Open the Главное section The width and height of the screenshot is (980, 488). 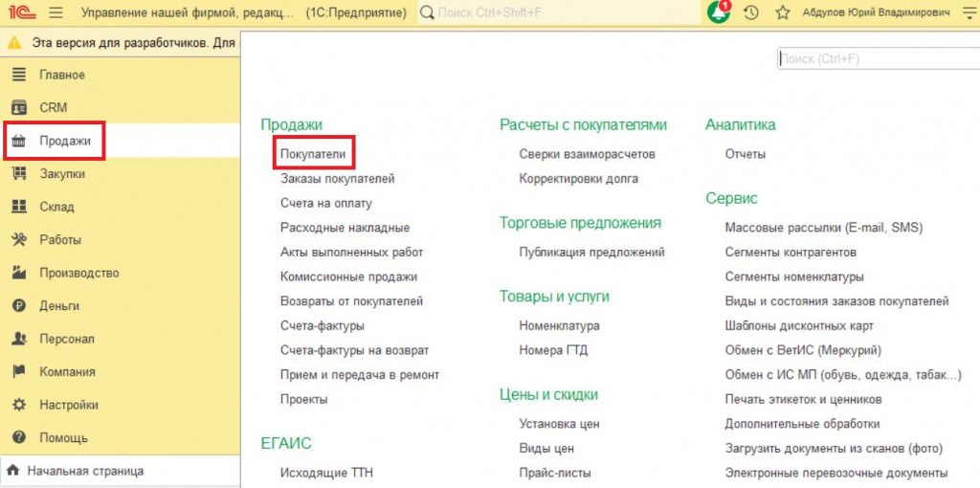[x=120, y=75]
